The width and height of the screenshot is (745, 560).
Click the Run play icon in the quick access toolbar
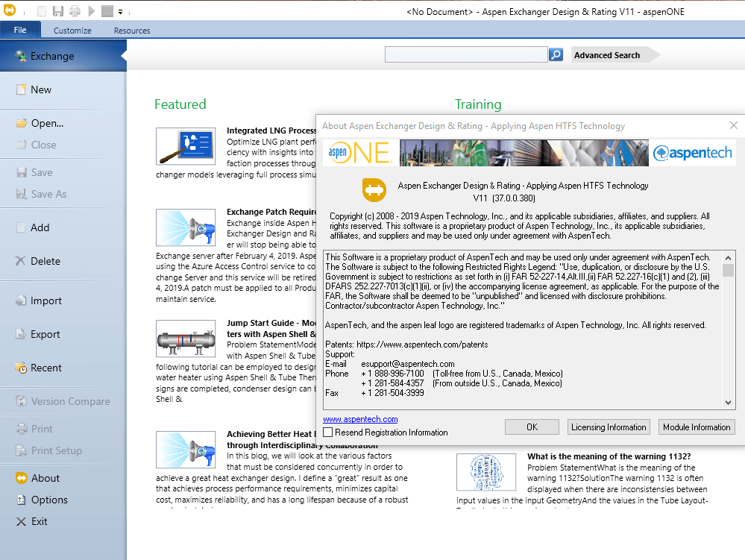coord(92,11)
